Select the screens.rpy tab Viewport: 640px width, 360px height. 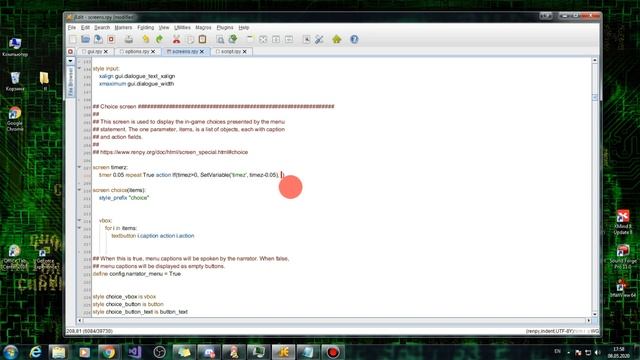tap(185, 52)
